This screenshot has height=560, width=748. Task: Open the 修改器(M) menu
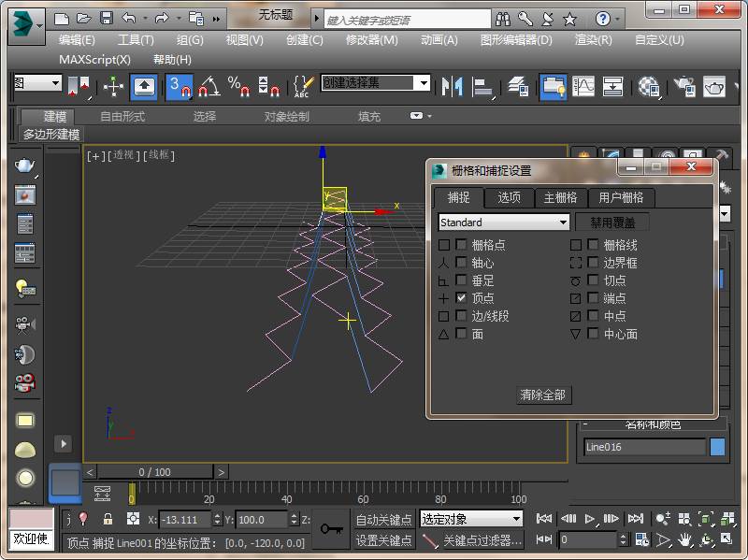tap(371, 40)
